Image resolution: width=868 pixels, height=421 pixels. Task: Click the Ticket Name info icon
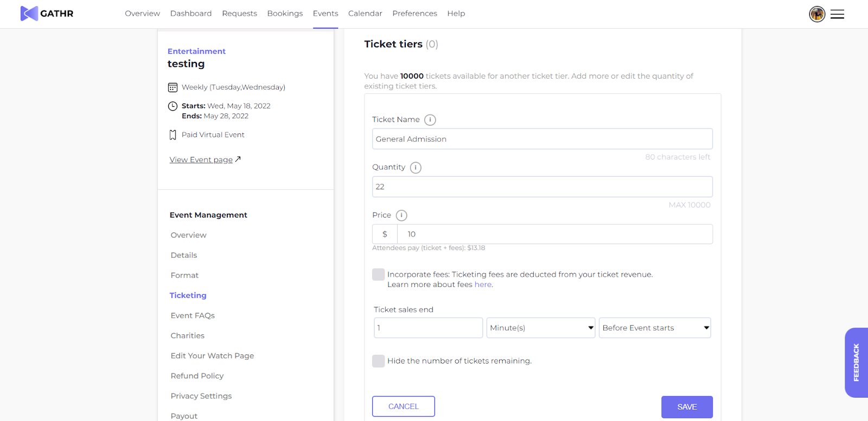coord(430,120)
